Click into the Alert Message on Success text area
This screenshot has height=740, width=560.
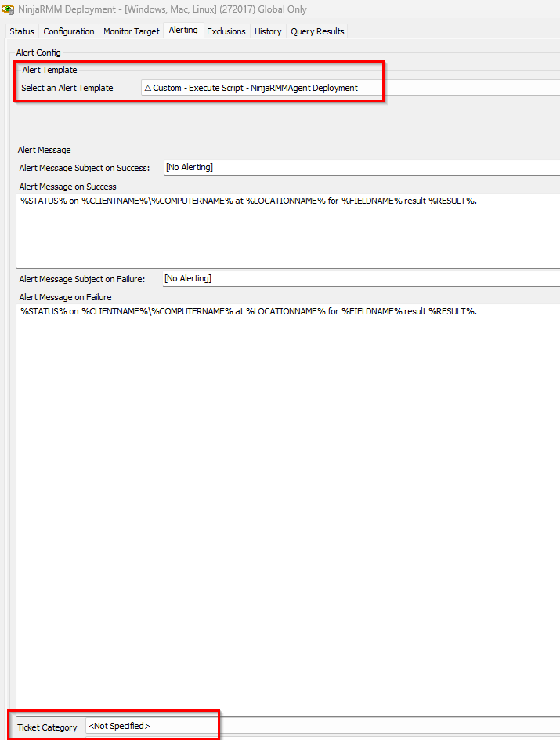[288, 230]
